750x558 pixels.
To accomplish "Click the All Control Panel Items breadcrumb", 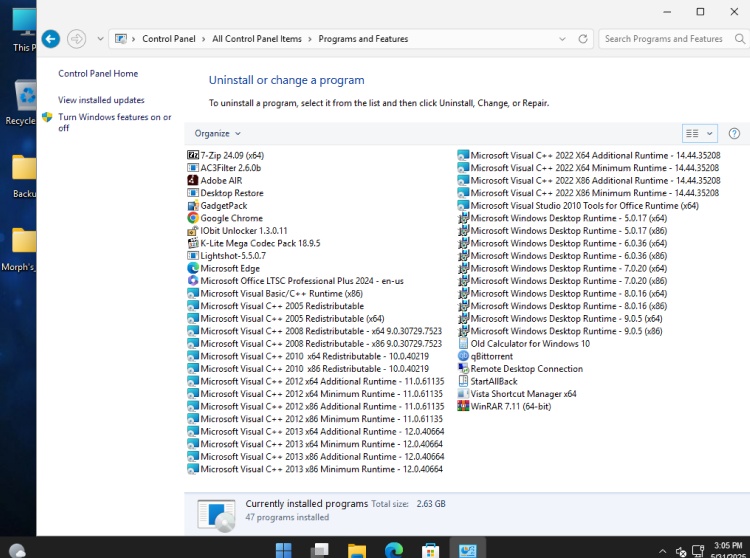I will (x=257, y=39).
